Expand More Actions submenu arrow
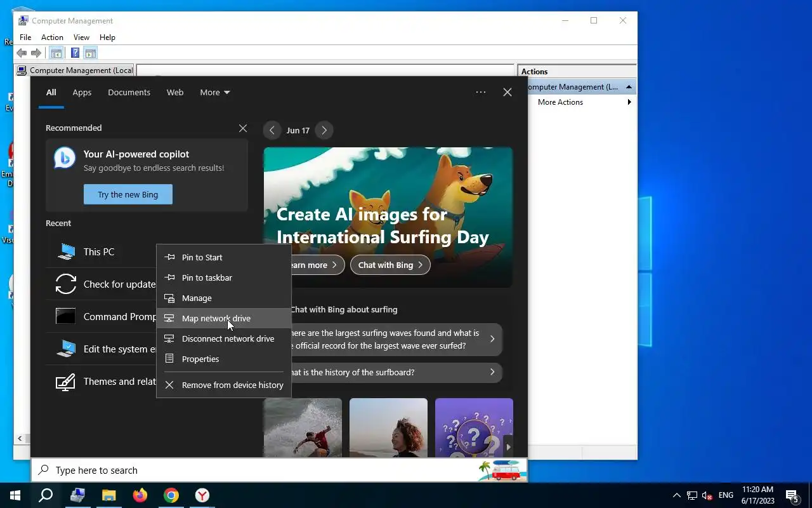Image resolution: width=812 pixels, height=508 pixels. point(629,102)
